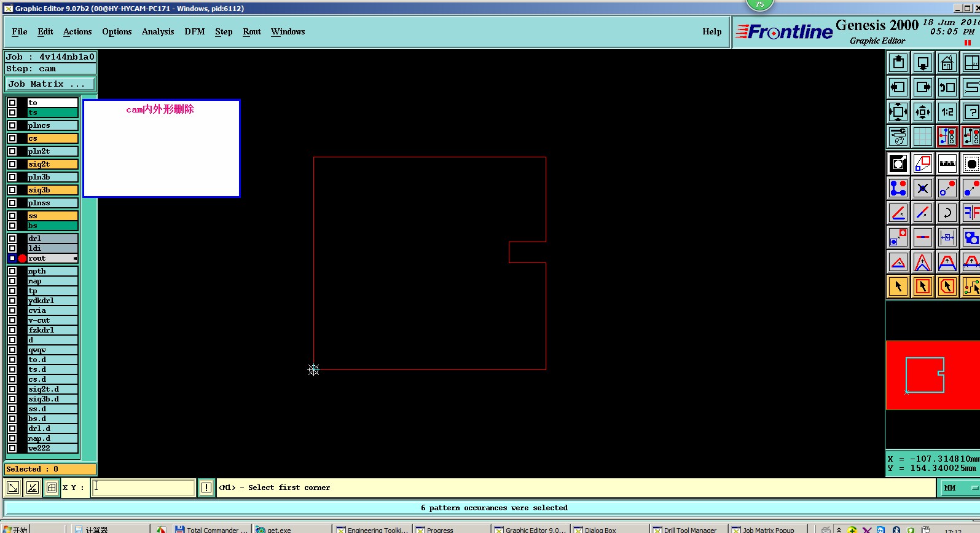The image size is (980, 533).
Task: Toggle display checkbox for layer 'sig2t'
Action: tap(12, 164)
